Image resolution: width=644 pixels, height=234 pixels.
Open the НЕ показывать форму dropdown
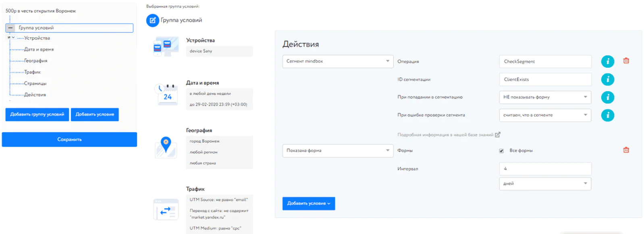click(x=545, y=97)
